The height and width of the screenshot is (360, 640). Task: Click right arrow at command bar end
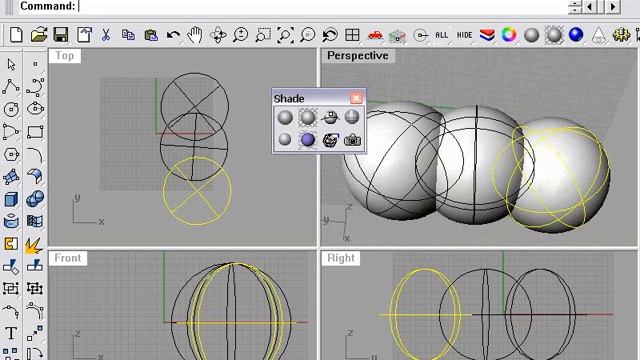(613, 7)
